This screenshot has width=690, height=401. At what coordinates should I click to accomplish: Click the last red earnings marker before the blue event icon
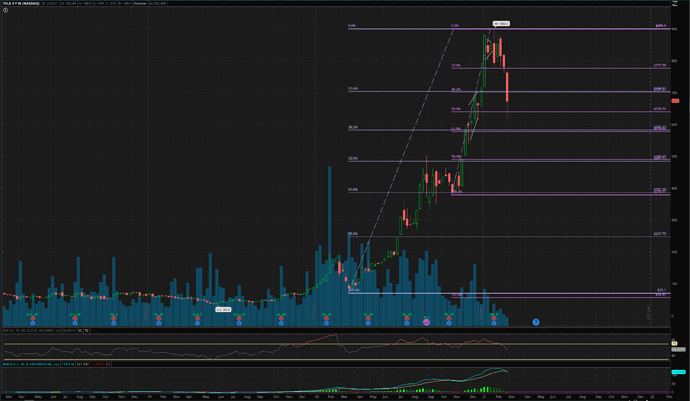click(x=494, y=316)
